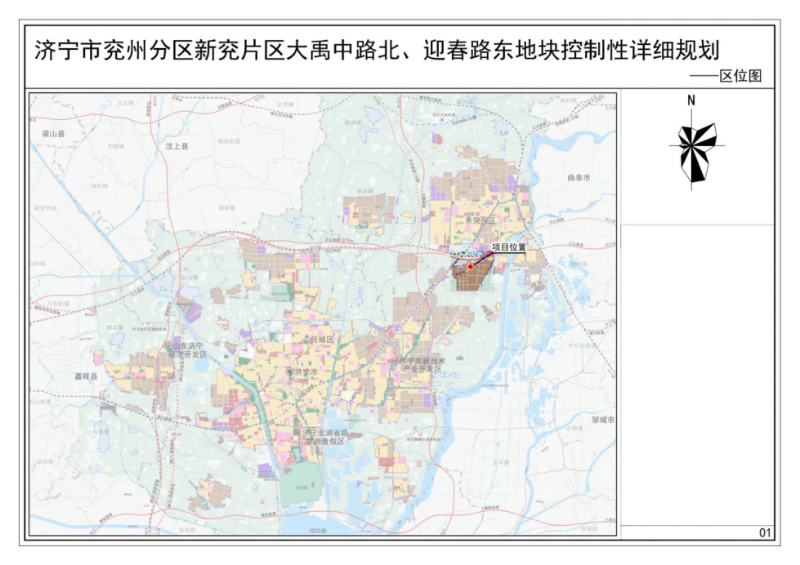Click the red project location dot
The height and width of the screenshot is (565, 800).
470,267
